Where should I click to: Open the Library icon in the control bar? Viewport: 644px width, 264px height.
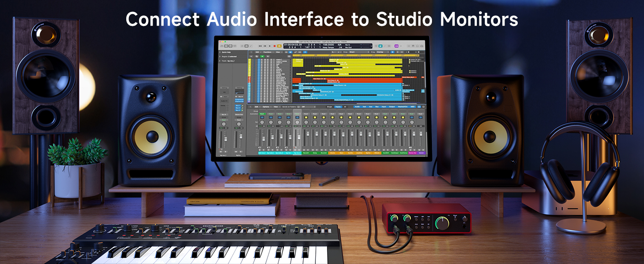point(222,46)
